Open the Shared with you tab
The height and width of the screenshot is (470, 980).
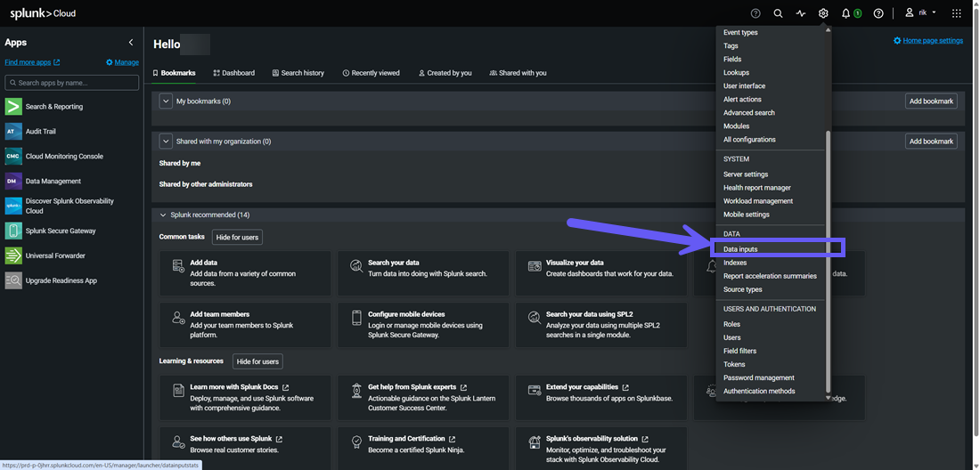519,73
